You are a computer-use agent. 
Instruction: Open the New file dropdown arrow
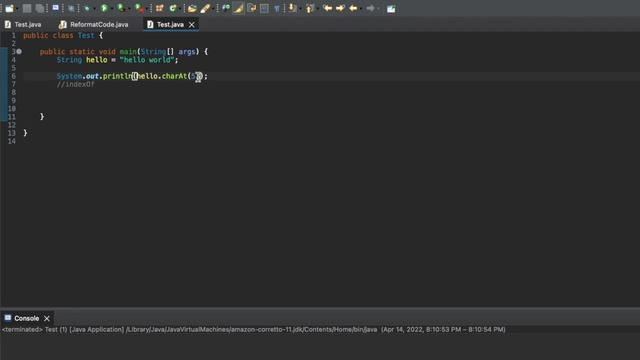click(18, 9)
